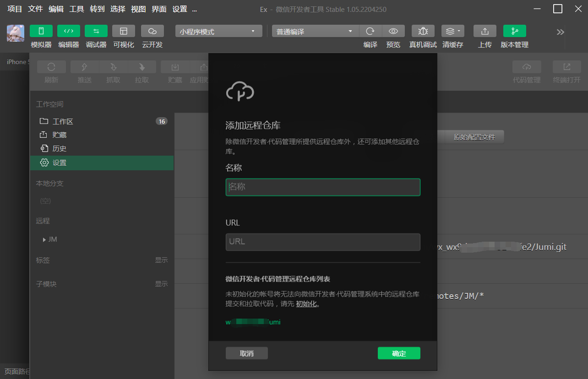Select 设置 in the workspace sidebar
The image size is (588, 379).
point(102,163)
